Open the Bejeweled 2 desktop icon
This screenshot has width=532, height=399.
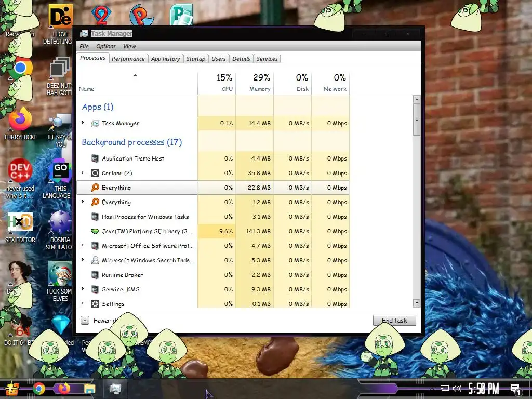pyautogui.click(x=101, y=15)
